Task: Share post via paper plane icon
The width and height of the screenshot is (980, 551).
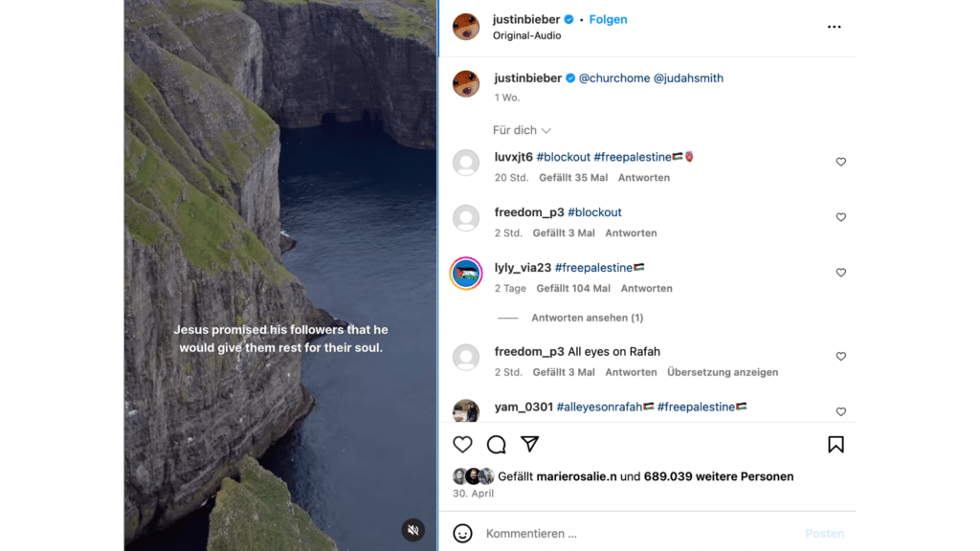Action: point(530,444)
